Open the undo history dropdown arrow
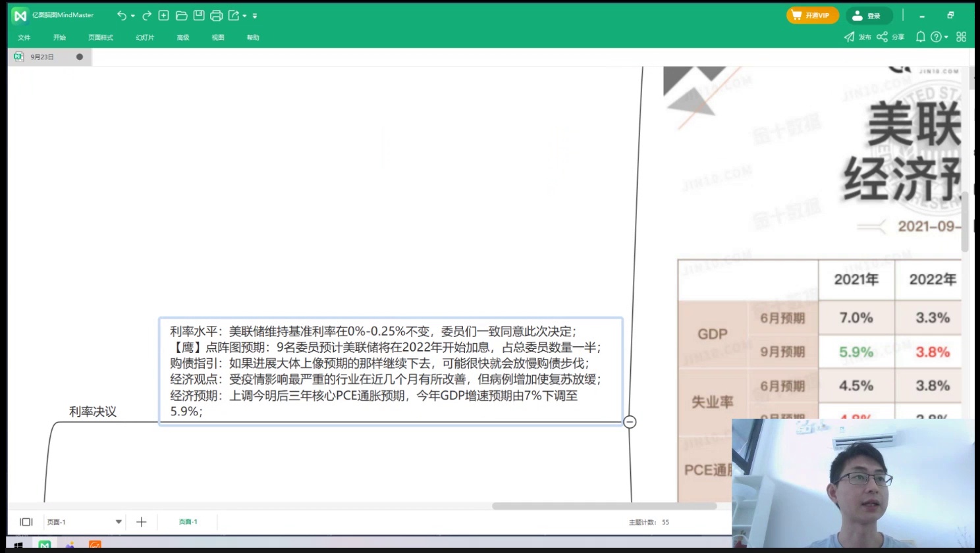The height and width of the screenshot is (553, 980). [133, 16]
